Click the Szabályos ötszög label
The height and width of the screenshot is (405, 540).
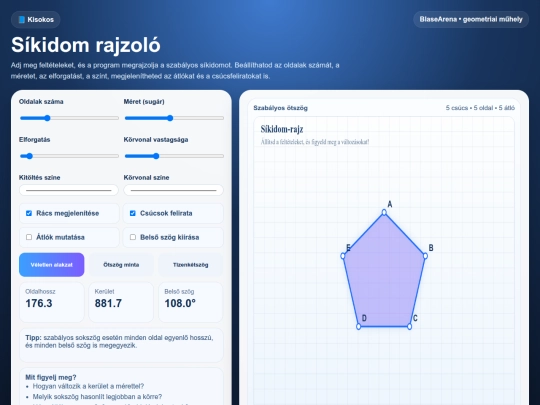pyautogui.click(x=280, y=108)
